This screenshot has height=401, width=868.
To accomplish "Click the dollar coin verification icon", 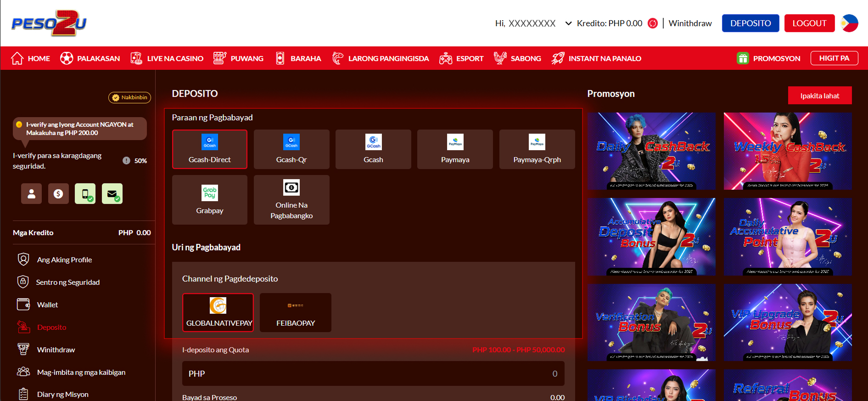I will pyautogui.click(x=58, y=194).
